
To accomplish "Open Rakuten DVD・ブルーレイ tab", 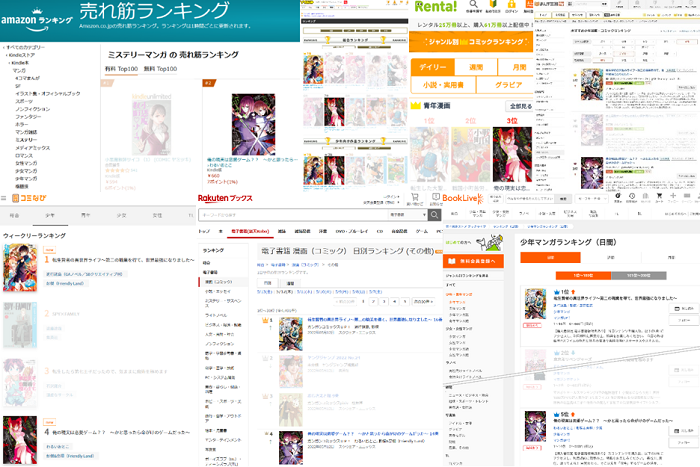I will click(x=353, y=231).
